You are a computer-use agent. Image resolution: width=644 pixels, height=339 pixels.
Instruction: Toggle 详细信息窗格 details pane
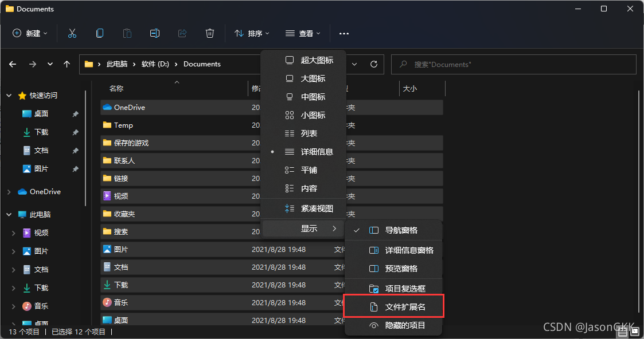click(x=393, y=250)
